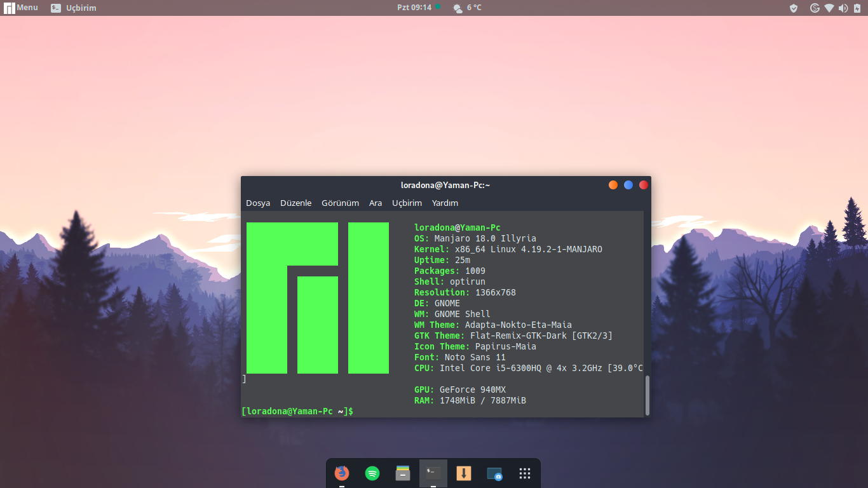Launch Spotify from the dock
Screen dimensions: 868x488
click(x=372, y=473)
